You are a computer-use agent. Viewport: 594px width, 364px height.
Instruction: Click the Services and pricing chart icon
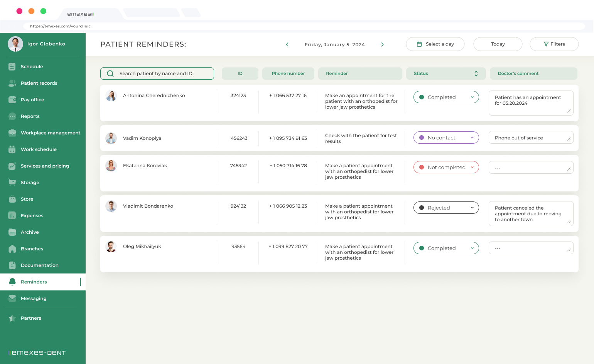coord(12,166)
